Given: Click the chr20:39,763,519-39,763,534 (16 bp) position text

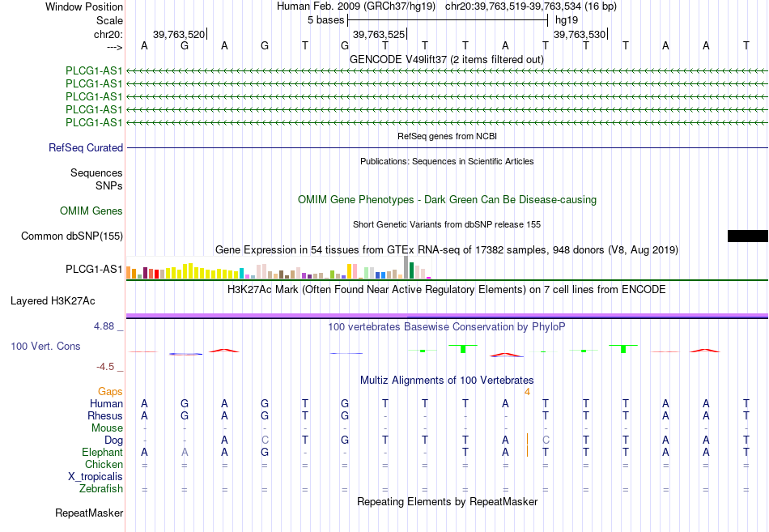Looking at the screenshot, I should pyautogui.click(x=531, y=6).
